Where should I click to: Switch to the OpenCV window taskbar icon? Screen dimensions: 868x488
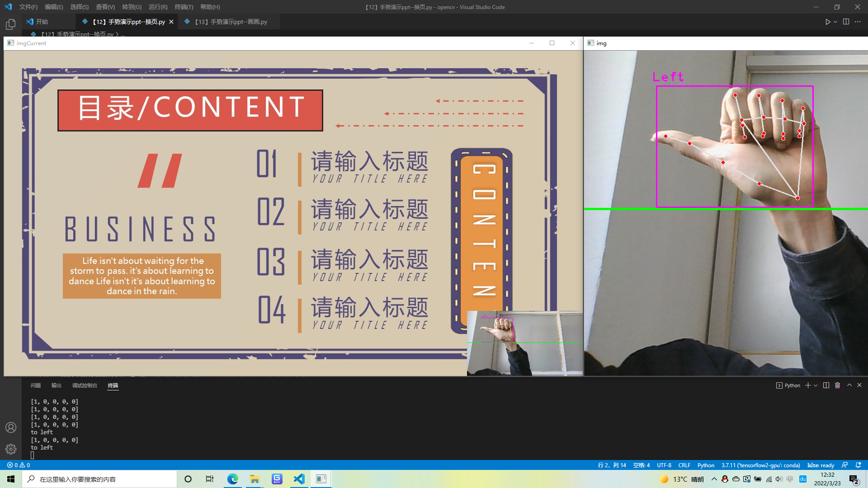pyautogui.click(x=321, y=479)
